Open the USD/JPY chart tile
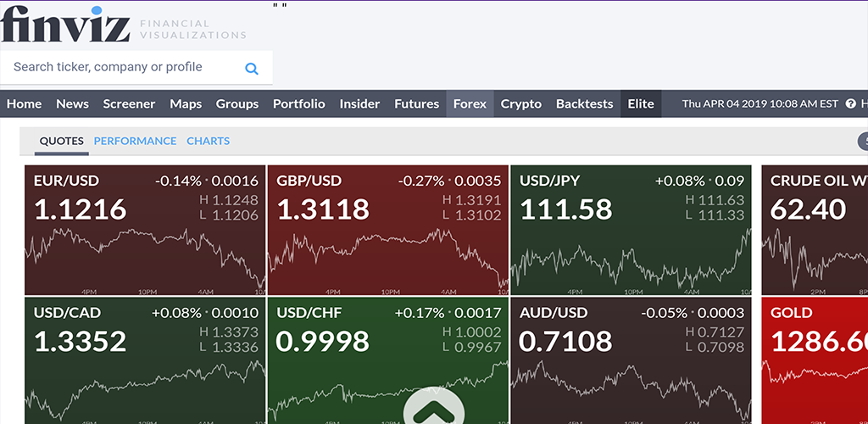 click(631, 230)
